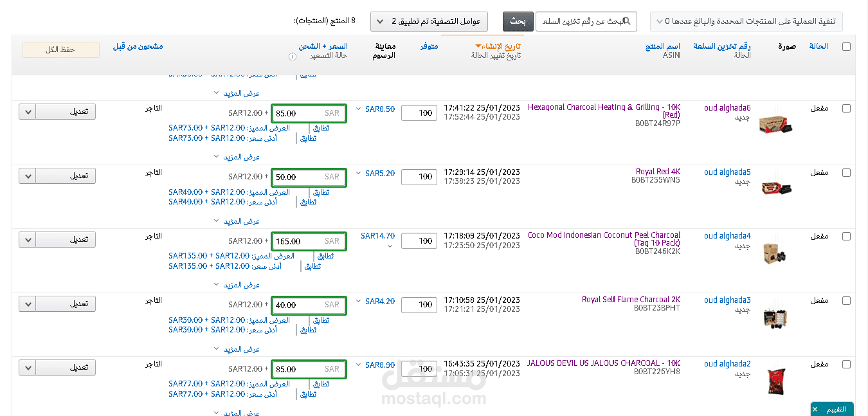Sort by اسم المنتج column header
Image resolution: width=868 pixels, height=416 pixels.
[663, 46]
